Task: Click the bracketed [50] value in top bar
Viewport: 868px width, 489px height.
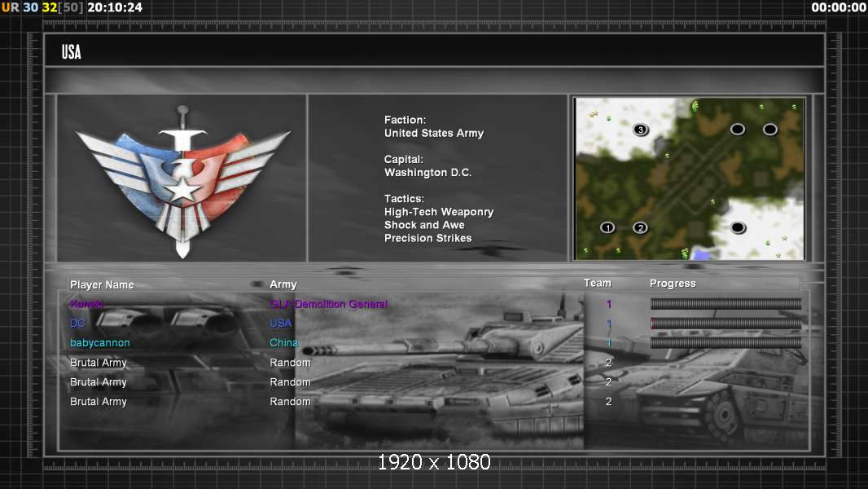Action: coord(72,7)
